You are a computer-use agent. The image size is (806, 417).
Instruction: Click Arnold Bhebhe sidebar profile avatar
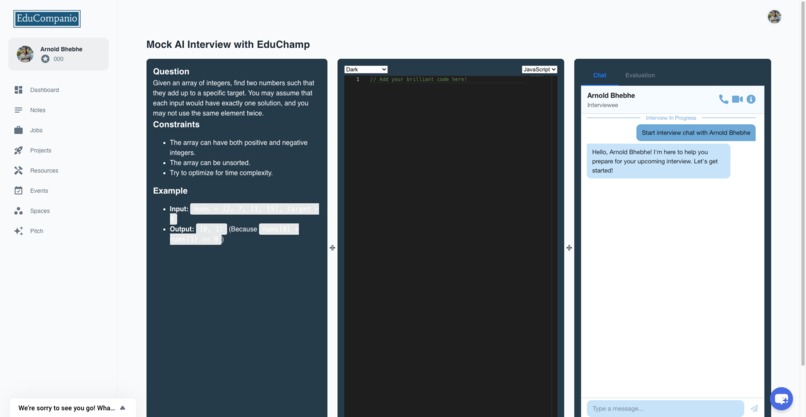[x=25, y=54]
